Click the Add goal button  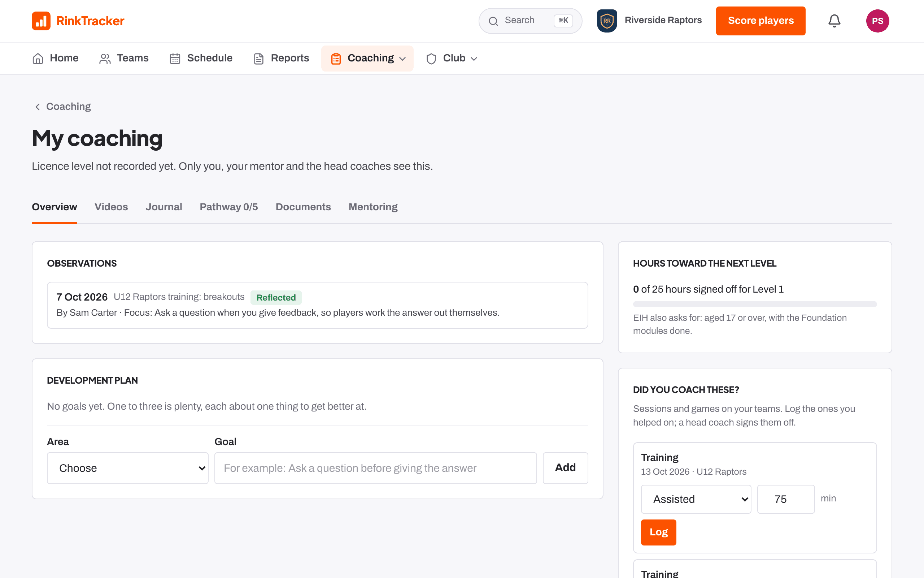565,468
